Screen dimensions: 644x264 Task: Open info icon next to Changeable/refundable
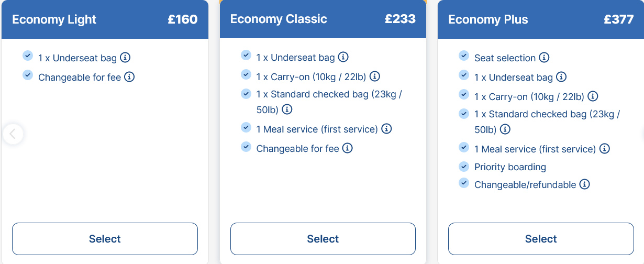point(585,184)
